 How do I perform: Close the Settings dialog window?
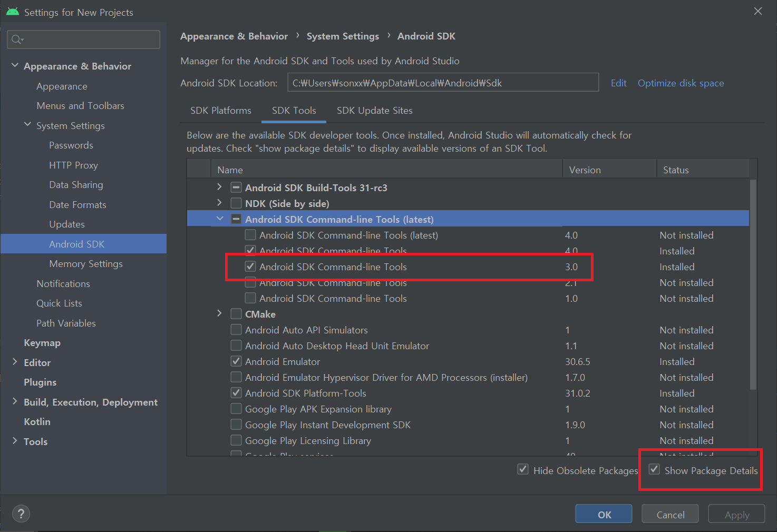758,11
